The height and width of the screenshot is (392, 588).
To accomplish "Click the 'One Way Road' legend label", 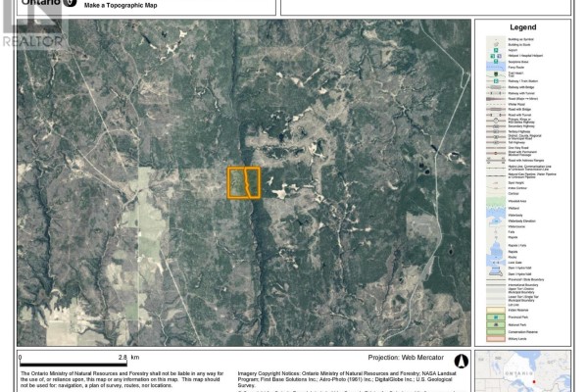I will [x=517, y=147].
